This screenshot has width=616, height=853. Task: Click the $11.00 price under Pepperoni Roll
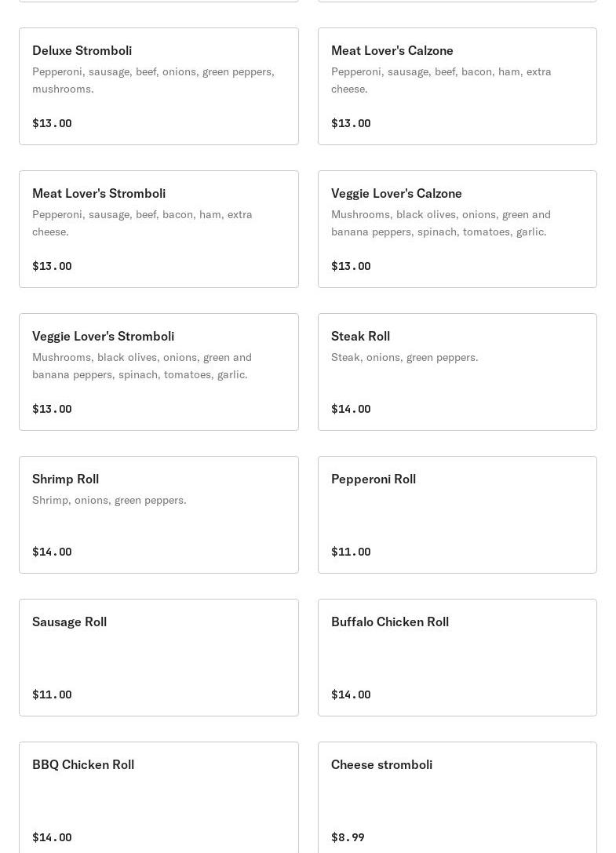point(351,552)
